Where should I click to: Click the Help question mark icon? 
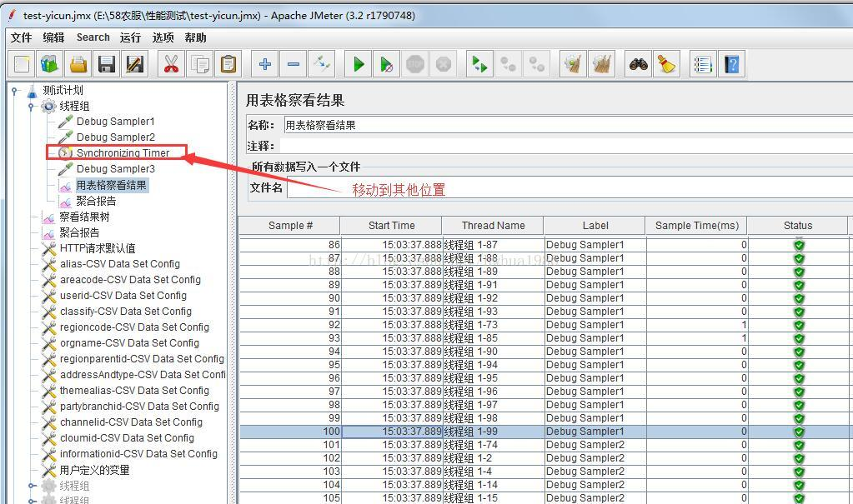pyautogui.click(x=732, y=65)
